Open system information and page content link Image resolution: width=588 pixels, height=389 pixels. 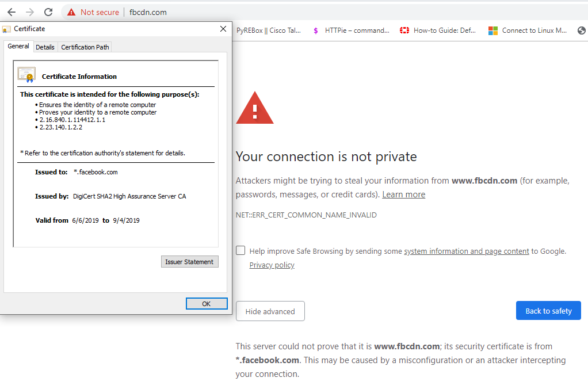click(466, 251)
